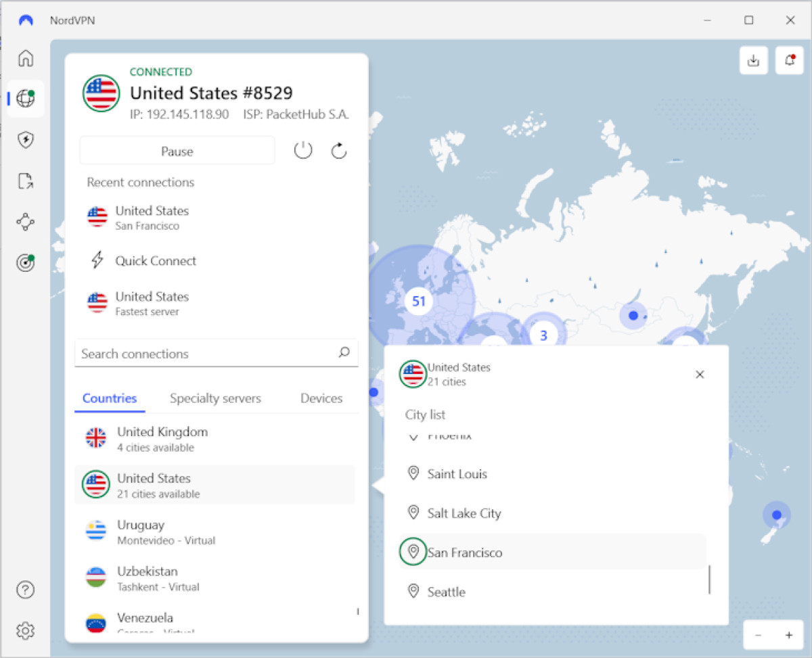
Task: Click the connected United States flag header
Action: (101, 93)
